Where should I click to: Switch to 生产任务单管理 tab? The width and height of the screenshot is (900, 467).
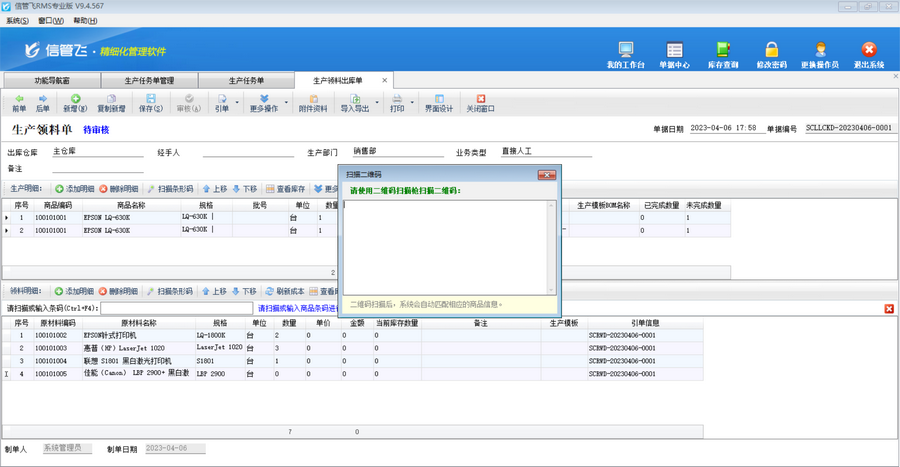[x=148, y=80]
